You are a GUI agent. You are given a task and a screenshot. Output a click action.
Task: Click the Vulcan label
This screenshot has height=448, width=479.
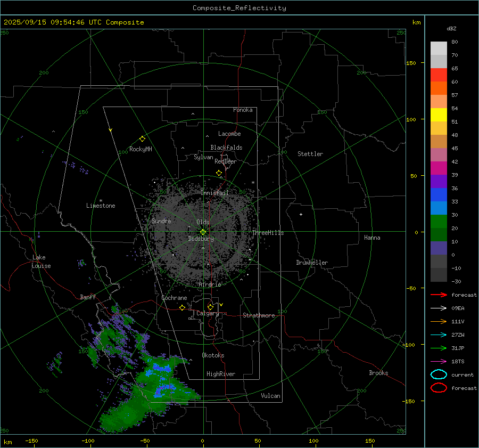[271, 396]
